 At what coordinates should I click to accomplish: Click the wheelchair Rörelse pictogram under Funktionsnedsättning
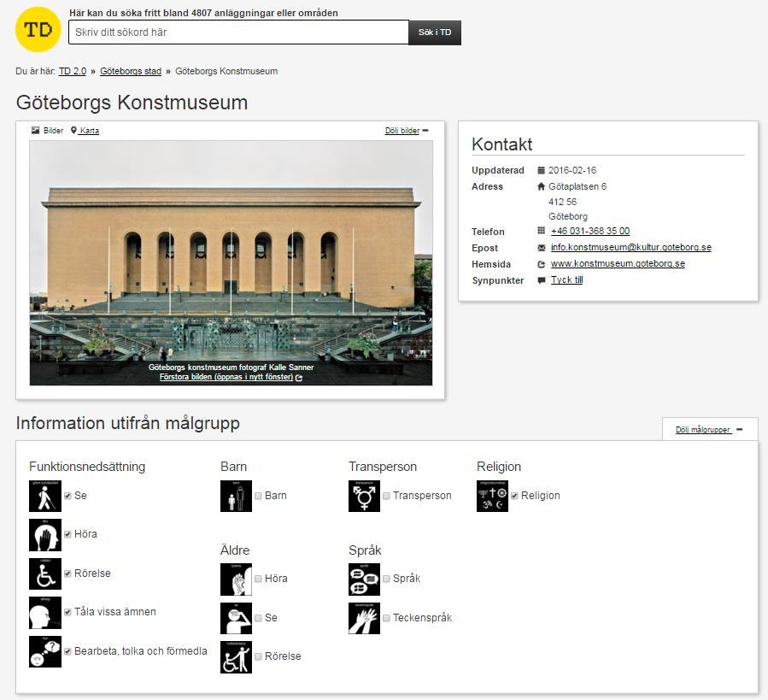[45, 574]
